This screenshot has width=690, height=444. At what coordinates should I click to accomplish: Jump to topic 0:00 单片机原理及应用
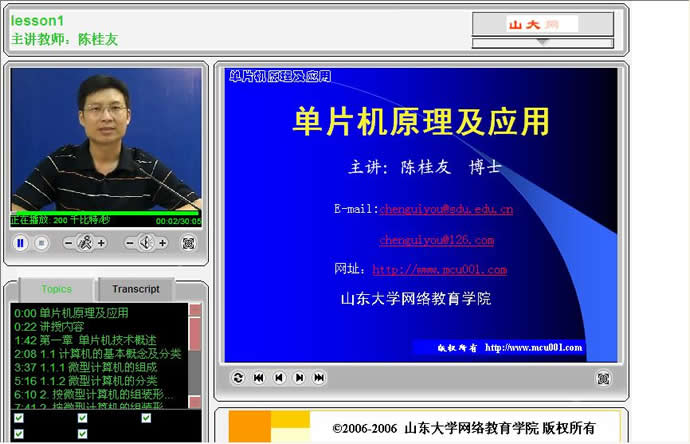pos(71,313)
